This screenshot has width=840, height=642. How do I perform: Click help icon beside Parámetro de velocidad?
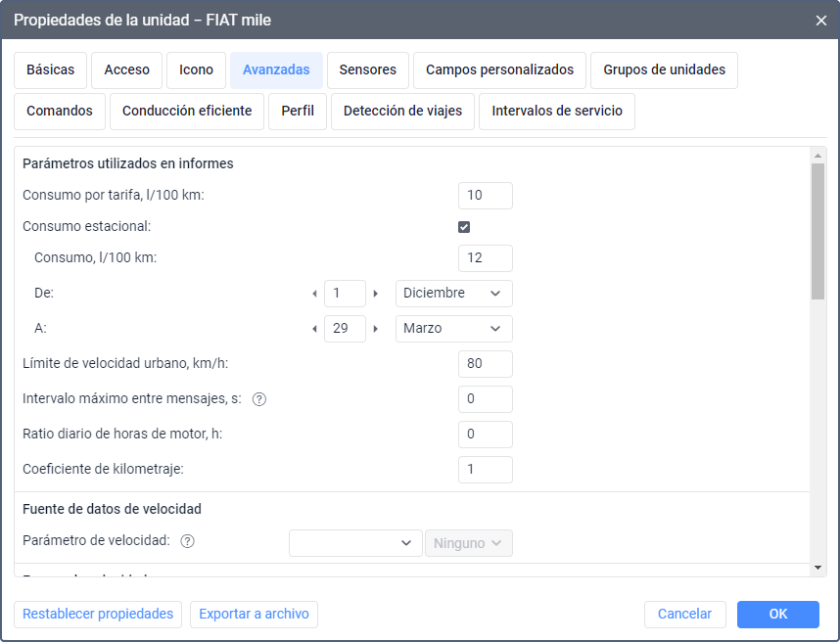point(188,540)
